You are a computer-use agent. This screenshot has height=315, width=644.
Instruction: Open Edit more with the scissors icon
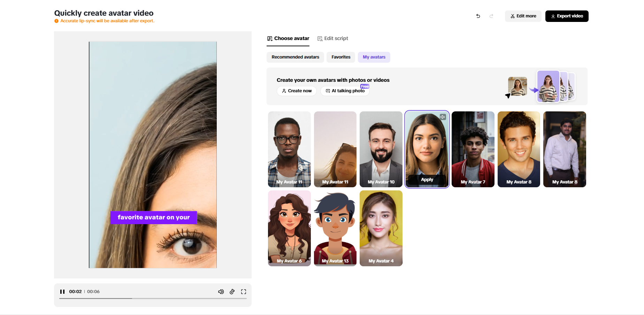pos(523,16)
